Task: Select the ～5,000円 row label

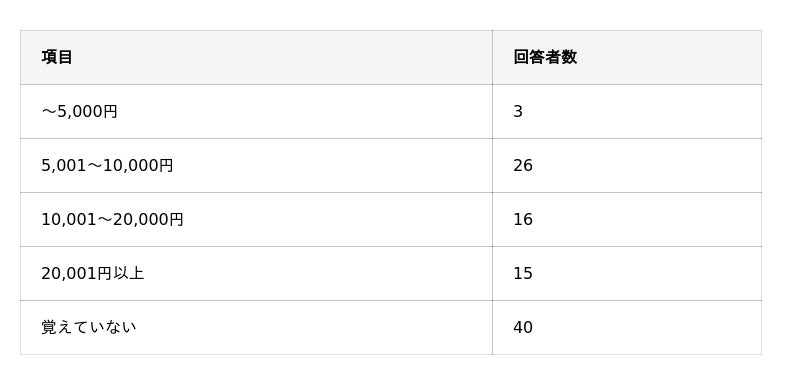Action: tap(79, 111)
